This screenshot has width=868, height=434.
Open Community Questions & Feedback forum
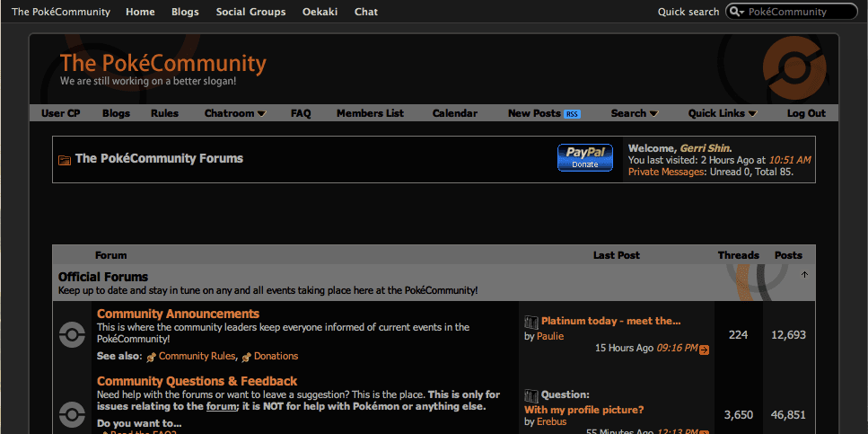point(197,381)
